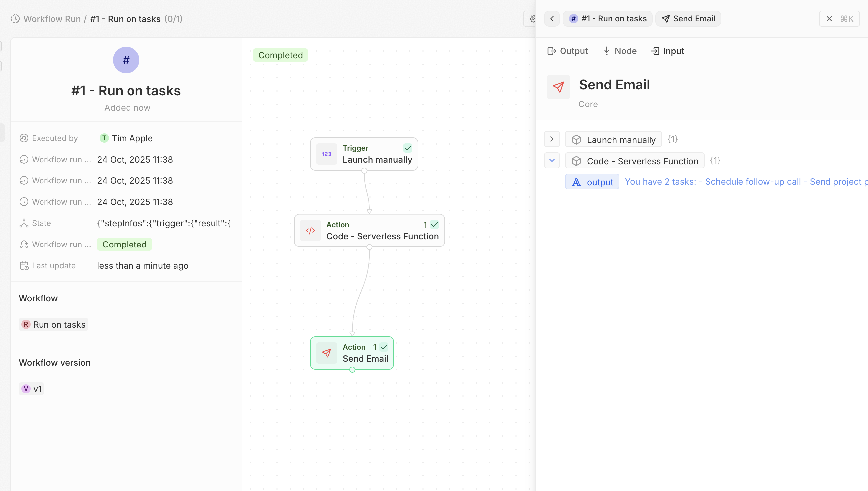Click the code brackets icon on Serverless Function node
This screenshot has height=491, width=868.
point(310,230)
